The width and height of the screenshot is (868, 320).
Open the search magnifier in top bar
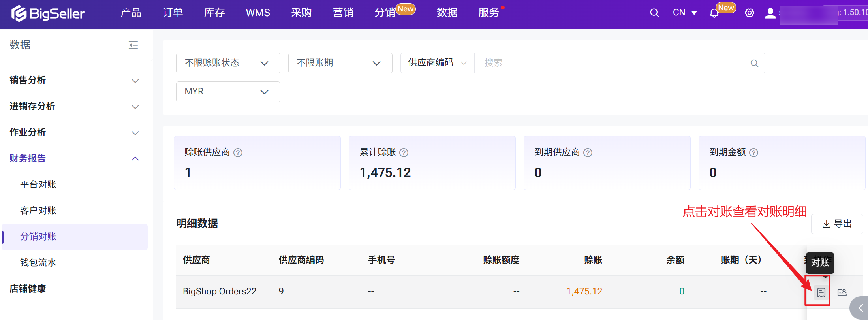[654, 13]
